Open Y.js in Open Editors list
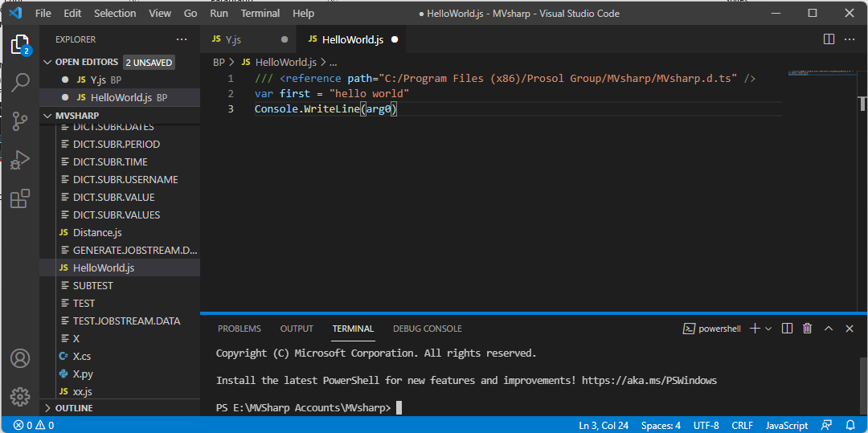 (120, 80)
